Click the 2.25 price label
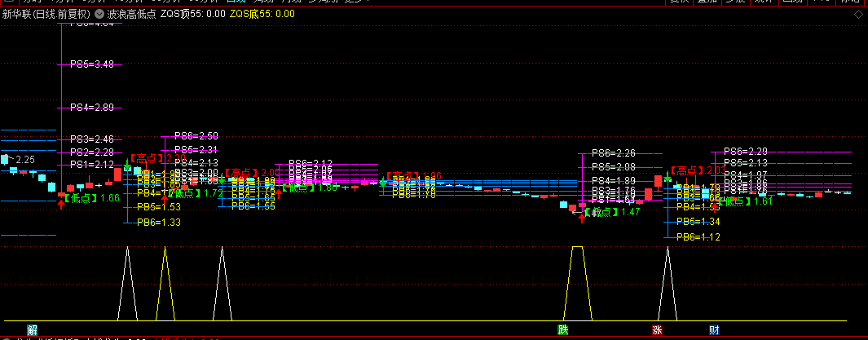868x340 pixels. click(x=25, y=160)
